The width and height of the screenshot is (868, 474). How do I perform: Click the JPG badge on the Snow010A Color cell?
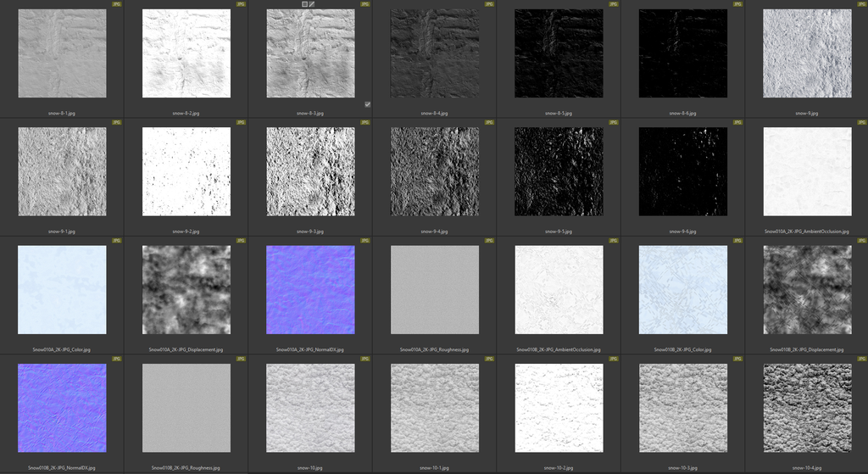coord(117,241)
